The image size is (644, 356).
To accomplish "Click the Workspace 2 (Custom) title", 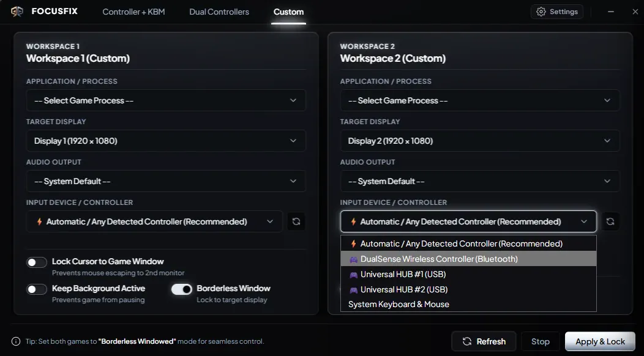I will 392,58.
